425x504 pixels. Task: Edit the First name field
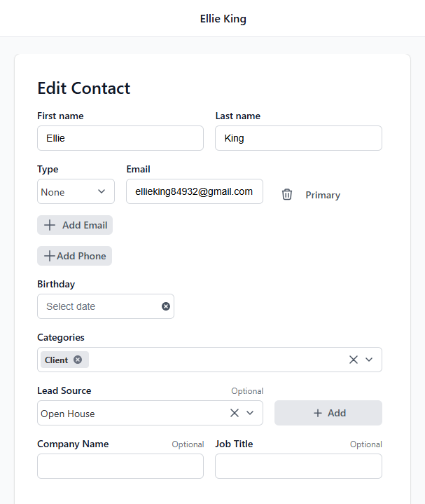(x=120, y=138)
